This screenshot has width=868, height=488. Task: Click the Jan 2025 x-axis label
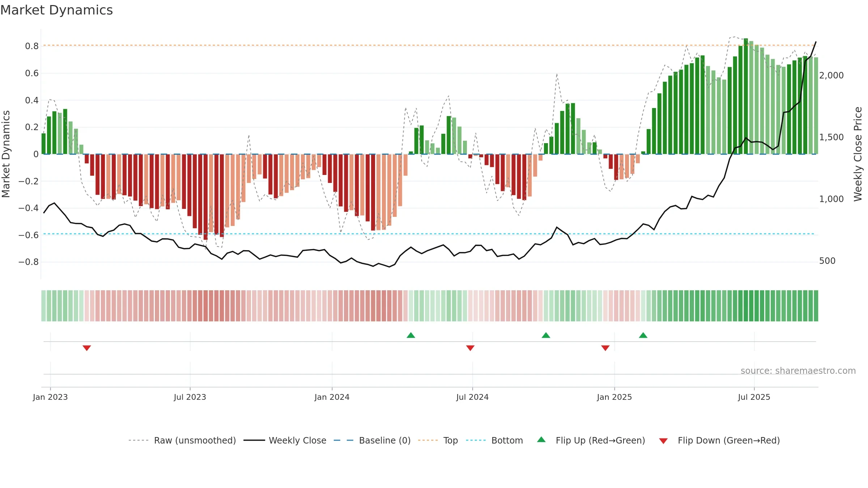[x=614, y=397]
